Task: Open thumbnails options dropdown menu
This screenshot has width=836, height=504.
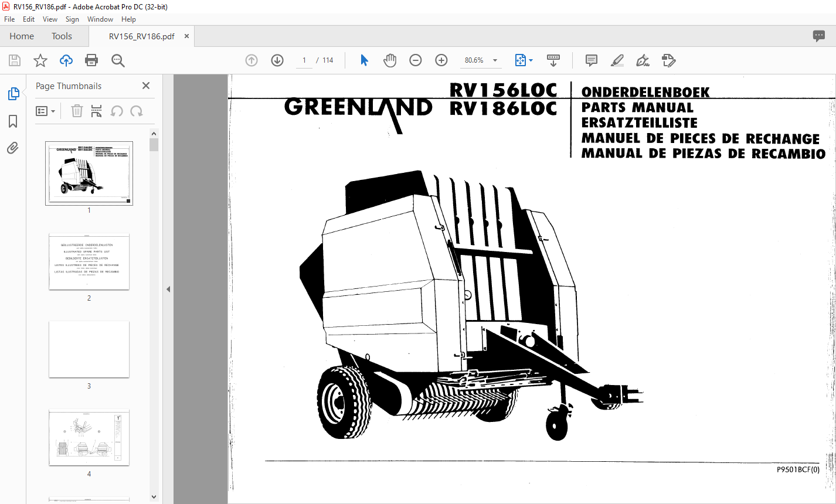Action: click(x=46, y=111)
